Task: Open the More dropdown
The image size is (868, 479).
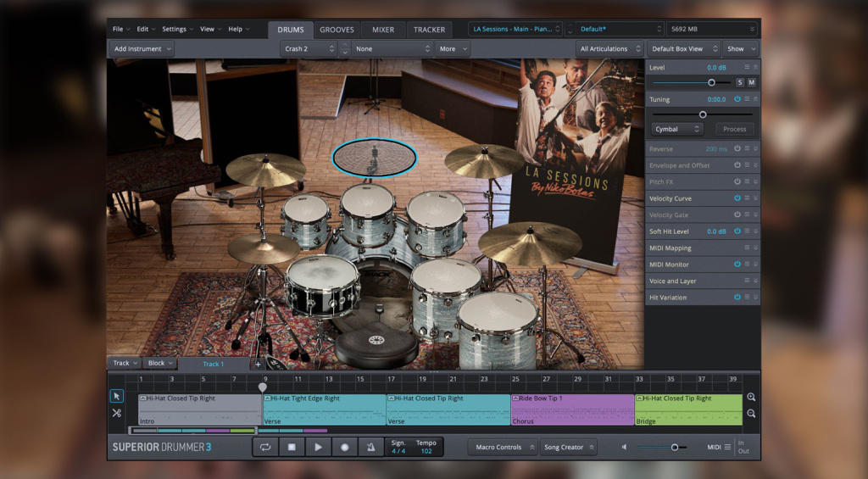Action: click(453, 48)
